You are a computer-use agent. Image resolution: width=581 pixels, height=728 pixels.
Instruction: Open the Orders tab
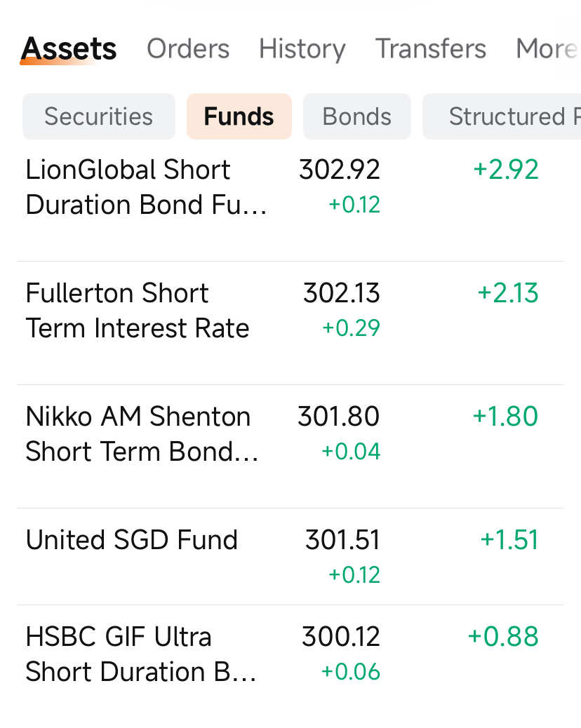pos(188,49)
